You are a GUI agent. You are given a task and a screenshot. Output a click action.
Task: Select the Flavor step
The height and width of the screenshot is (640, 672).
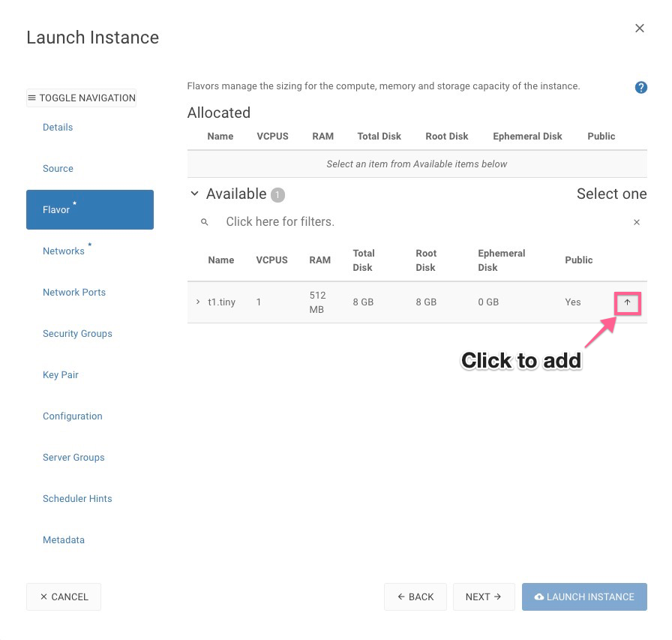90,209
